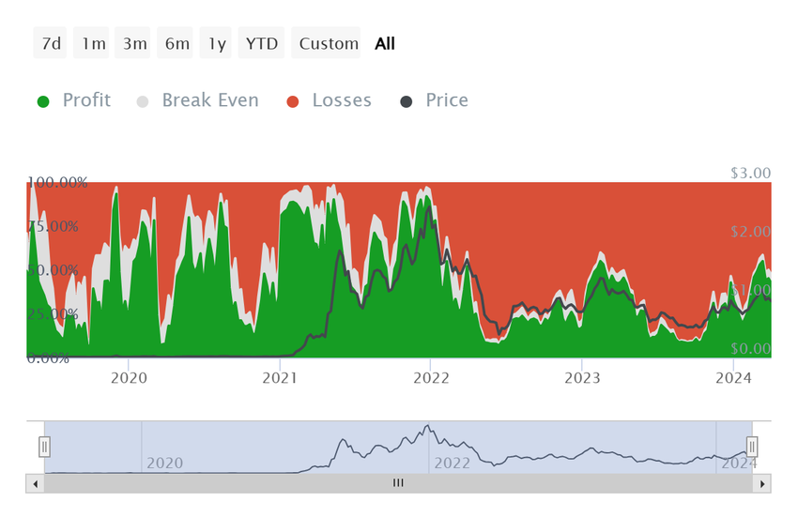Select the 1m time range
Viewport: 798px width, 532px height.
tap(91, 43)
